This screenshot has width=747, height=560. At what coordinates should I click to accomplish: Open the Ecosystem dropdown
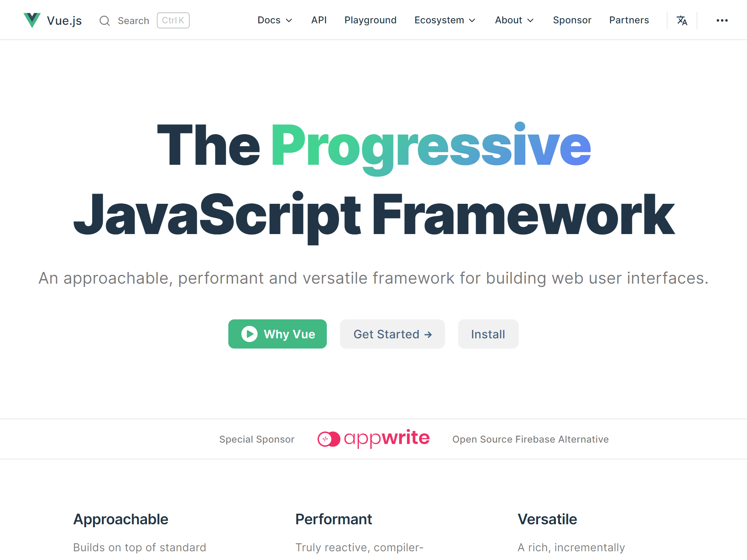(x=444, y=20)
